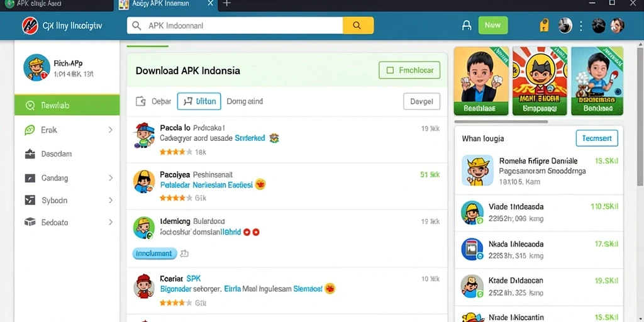Screen dimensions: 644x322
Task: Click the yellow search button
Action: tap(358, 25)
